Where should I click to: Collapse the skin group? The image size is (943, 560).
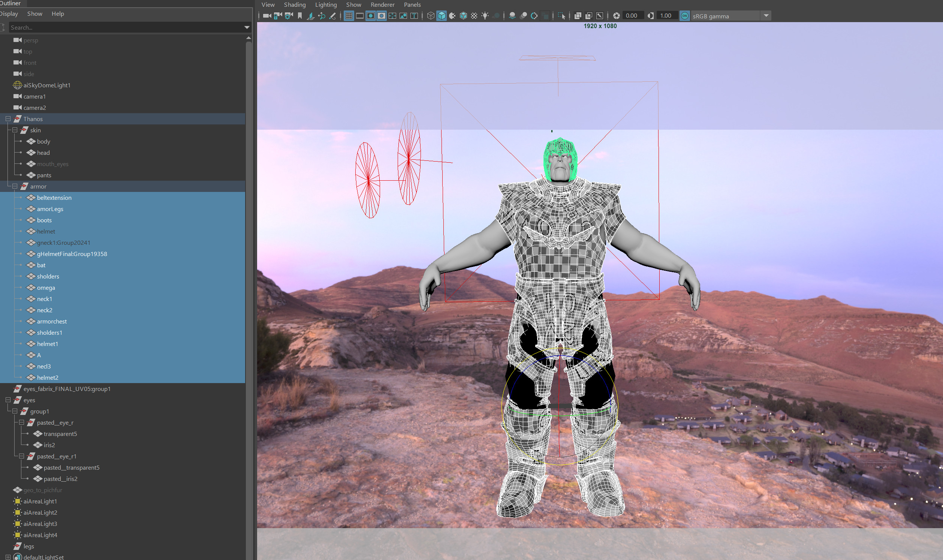15,130
